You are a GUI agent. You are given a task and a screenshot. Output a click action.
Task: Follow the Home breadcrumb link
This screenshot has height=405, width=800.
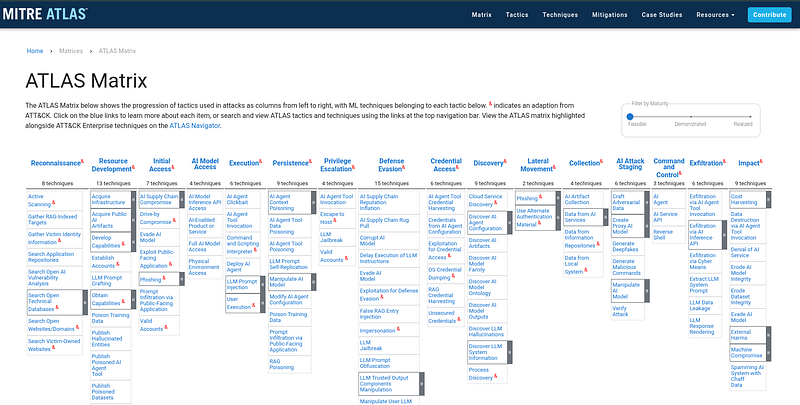point(35,51)
